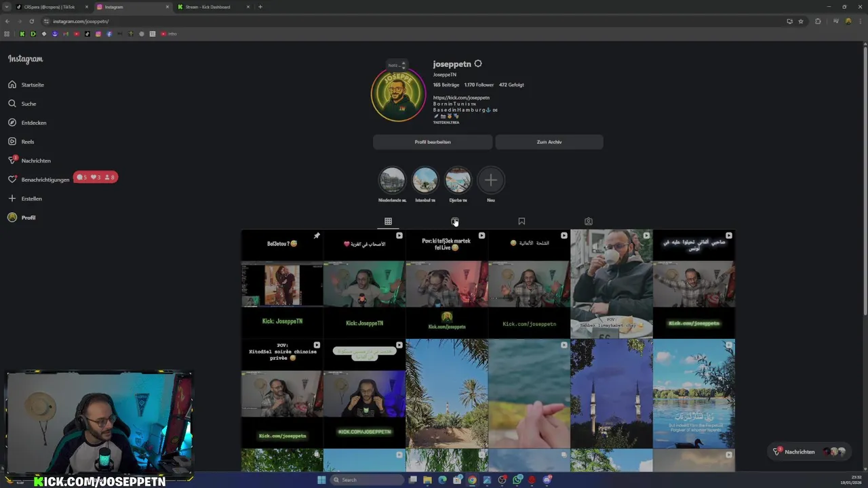Open the TikTok bookmark icon

tap(87, 34)
